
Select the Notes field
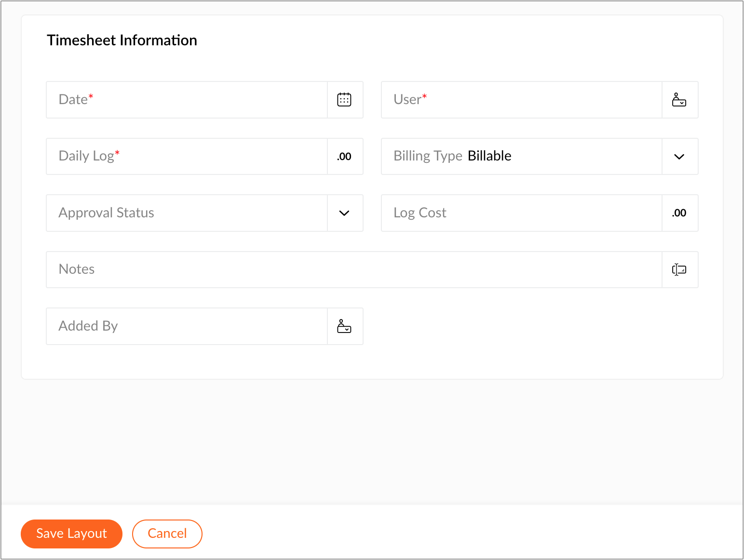click(x=372, y=269)
